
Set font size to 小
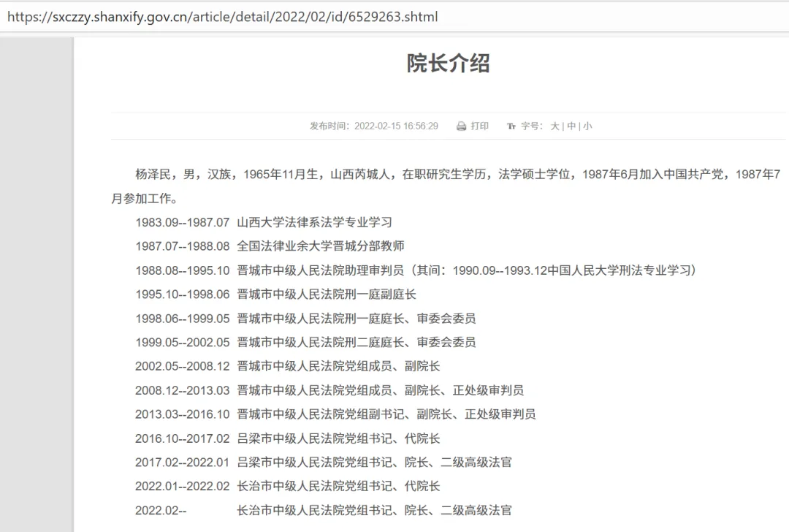point(587,126)
